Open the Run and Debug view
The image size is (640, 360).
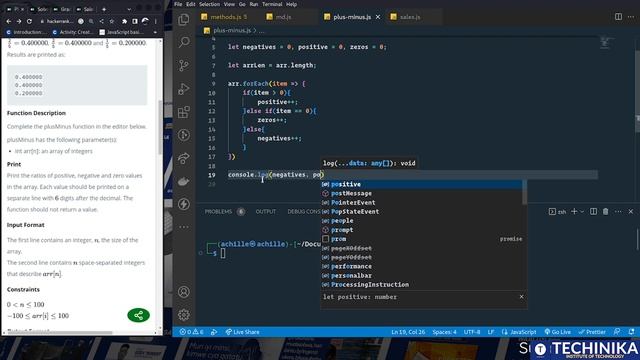[x=184, y=89]
